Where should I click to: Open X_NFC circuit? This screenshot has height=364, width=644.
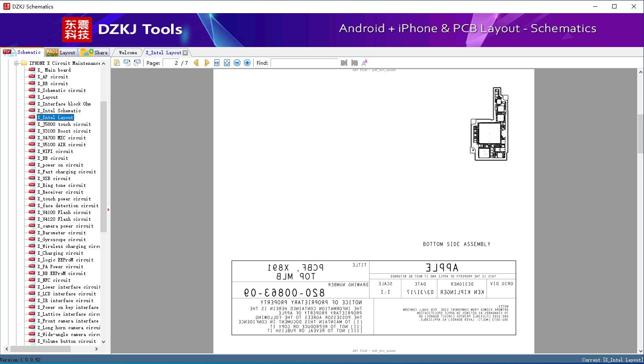click(54, 280)
